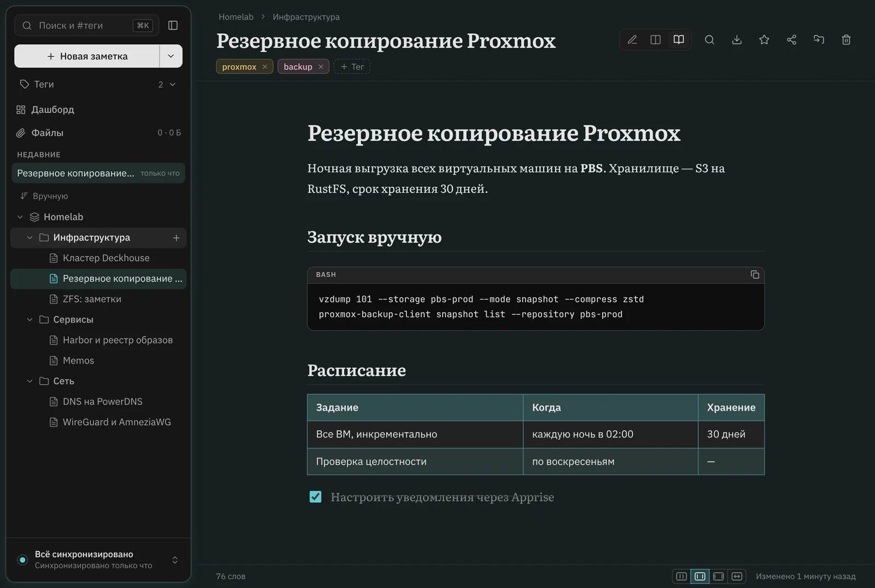Screen dimensions: 875x588
Task: Click the Теги section
Action: point(98,84)
